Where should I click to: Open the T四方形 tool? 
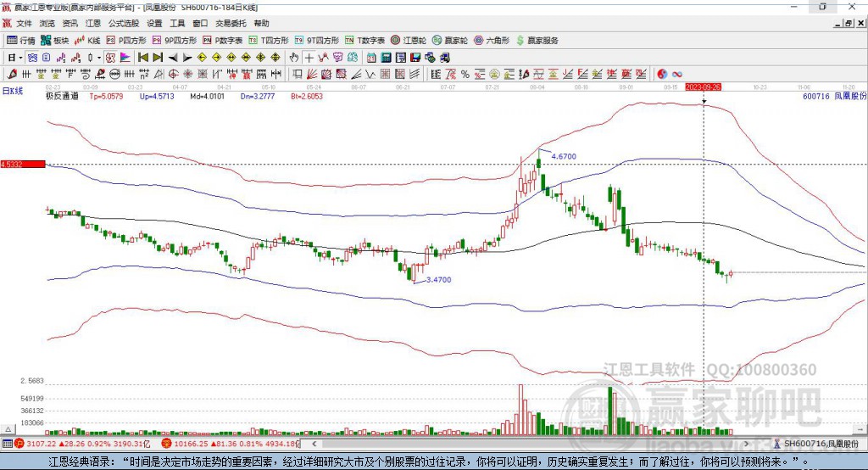point(269,41)
